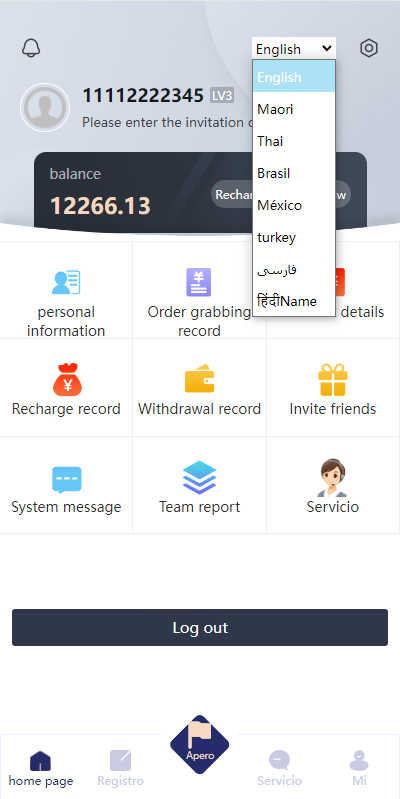Open Invite friends gift icon
Viewport: 400px width, 799px height.
(x=333, y=380)
